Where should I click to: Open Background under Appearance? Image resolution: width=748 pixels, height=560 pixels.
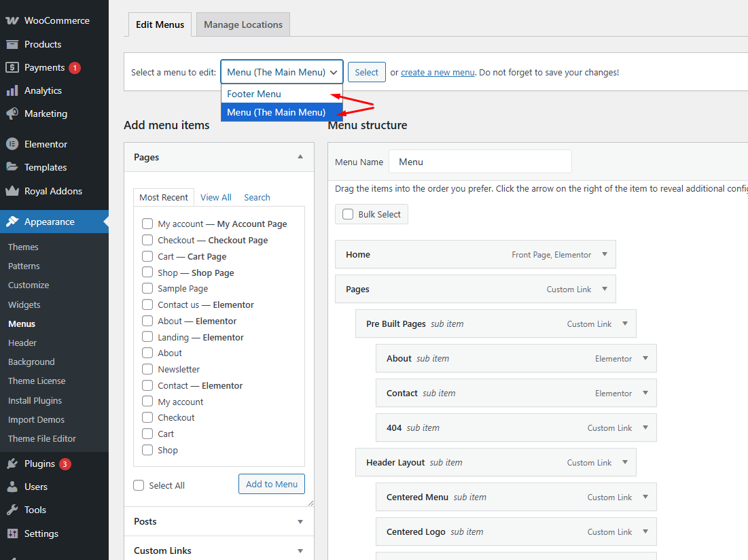(31, 362)
